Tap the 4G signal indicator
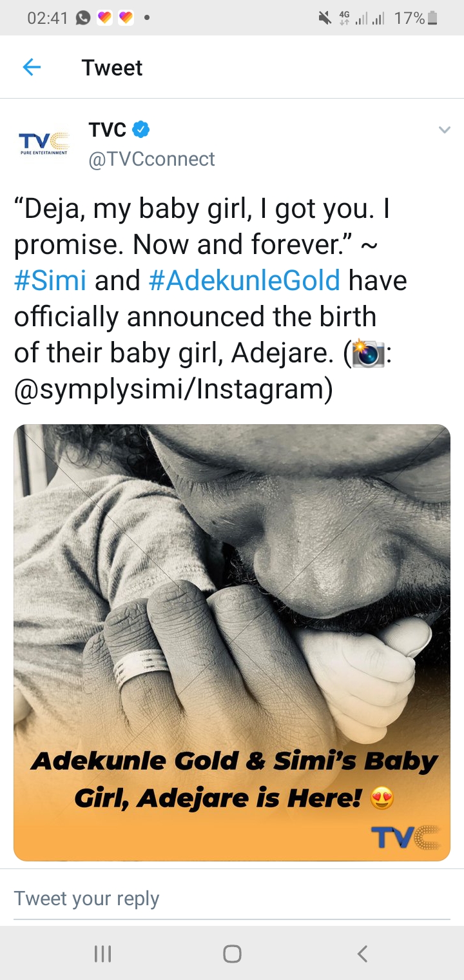 [344, 18]
